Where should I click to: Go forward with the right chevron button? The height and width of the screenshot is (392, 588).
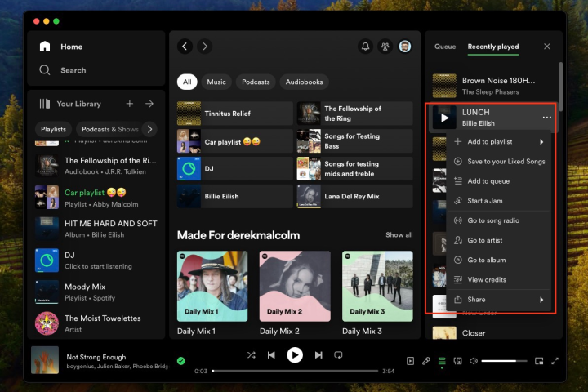pos(205,47)
